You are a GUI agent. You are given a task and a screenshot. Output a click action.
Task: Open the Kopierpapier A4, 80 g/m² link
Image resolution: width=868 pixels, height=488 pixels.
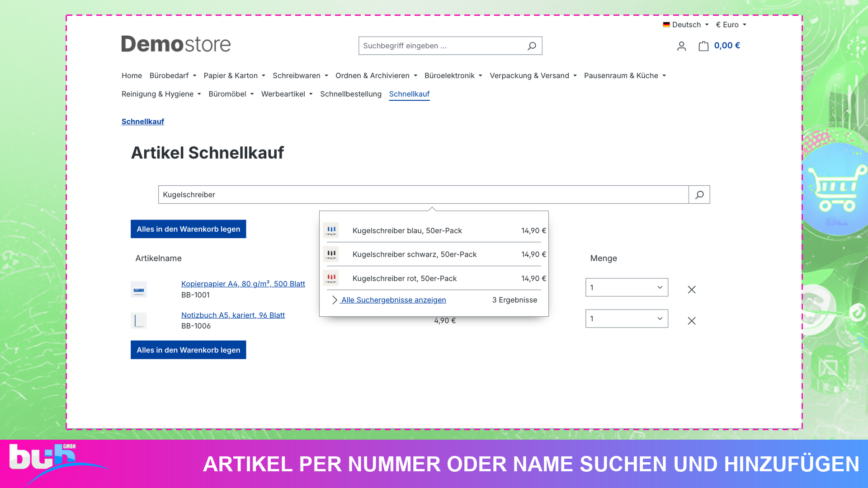click(243, 284)
